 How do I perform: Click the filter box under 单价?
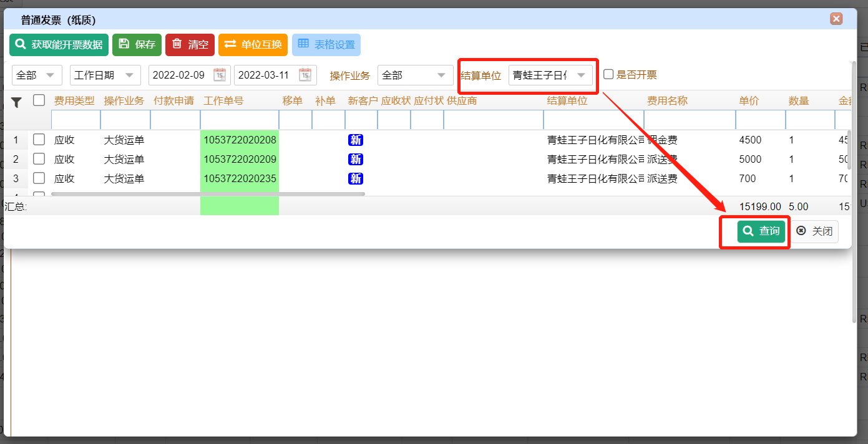tap(761, 120)
